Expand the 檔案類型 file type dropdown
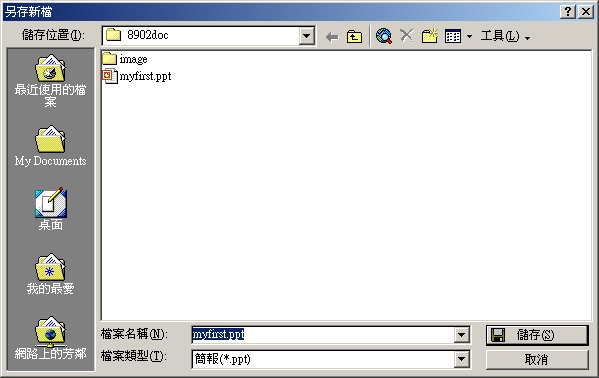The height and width of the screenshot is (378, 599). click(461, 359)
